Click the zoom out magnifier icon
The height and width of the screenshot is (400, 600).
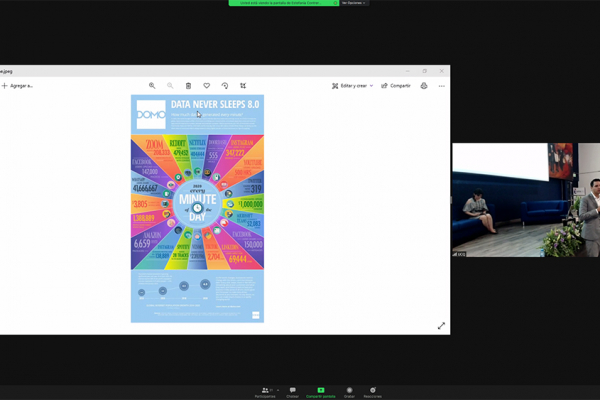point(170,86)
